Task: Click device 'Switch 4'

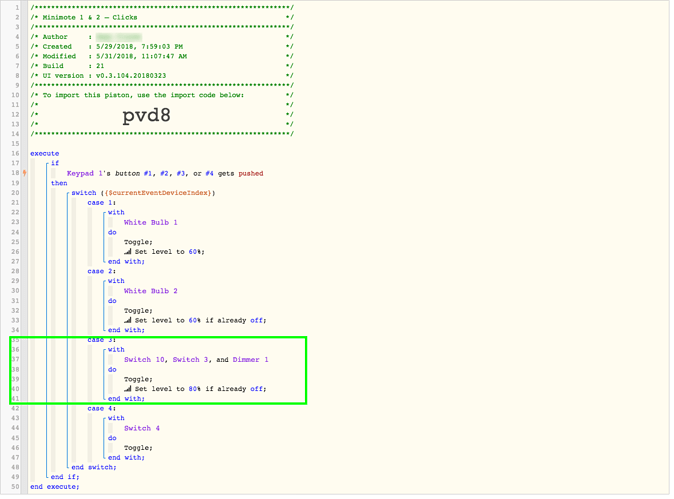Action: tap(142, 429)
